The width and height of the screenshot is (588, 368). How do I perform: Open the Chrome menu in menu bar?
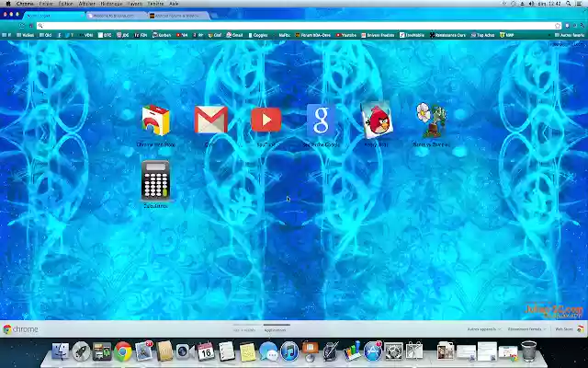click(25, 4)
